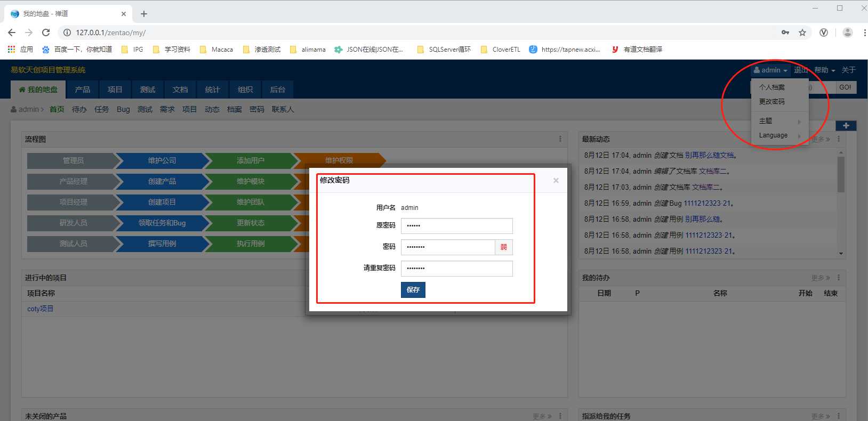Image resolution: width=868 pixels, height=421 pixels.
Task: Click 更多 in the 我的待办 block
Action: [x=821, y=278]
